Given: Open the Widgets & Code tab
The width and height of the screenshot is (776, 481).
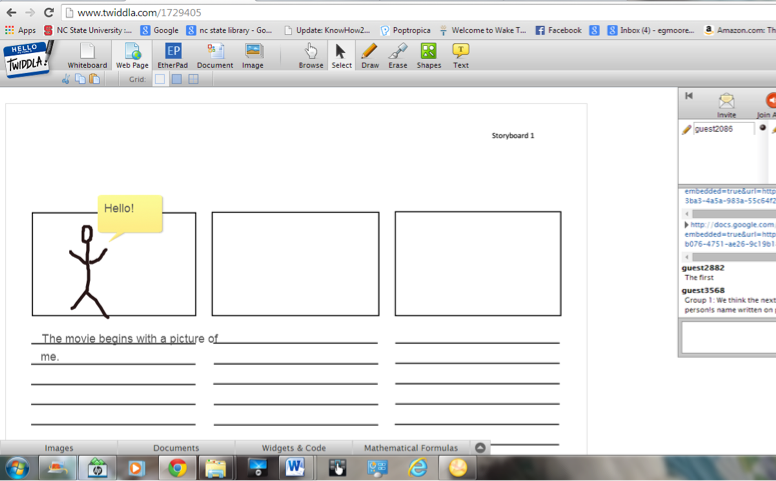Looking at the screenshot, I should [x=293, y=448].
